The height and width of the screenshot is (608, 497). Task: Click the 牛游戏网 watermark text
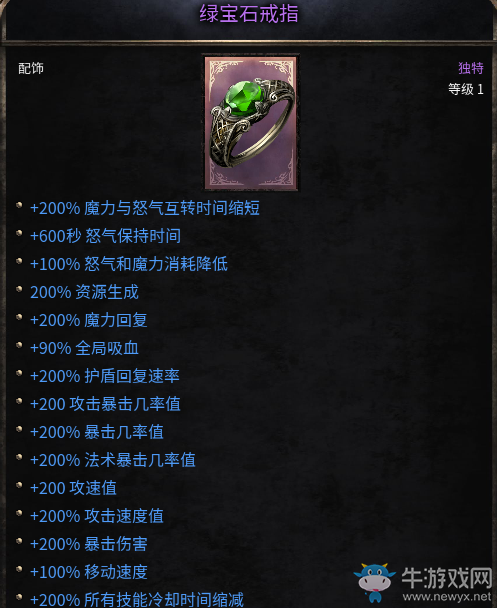(x=447, y=578)
